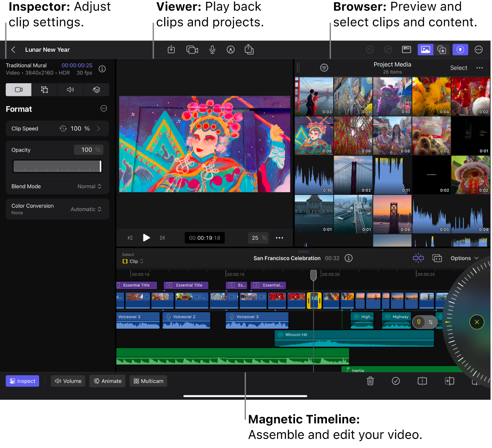Split clip at playhead icon
This screenshot has height=448, width=492.
pos(422,381)
